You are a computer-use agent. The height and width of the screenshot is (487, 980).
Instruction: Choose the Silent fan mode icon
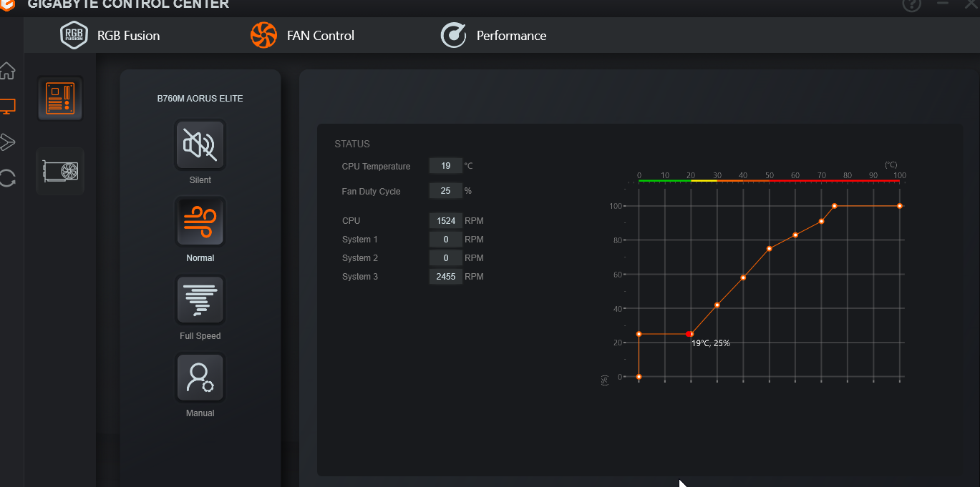(x=200, y=144)
